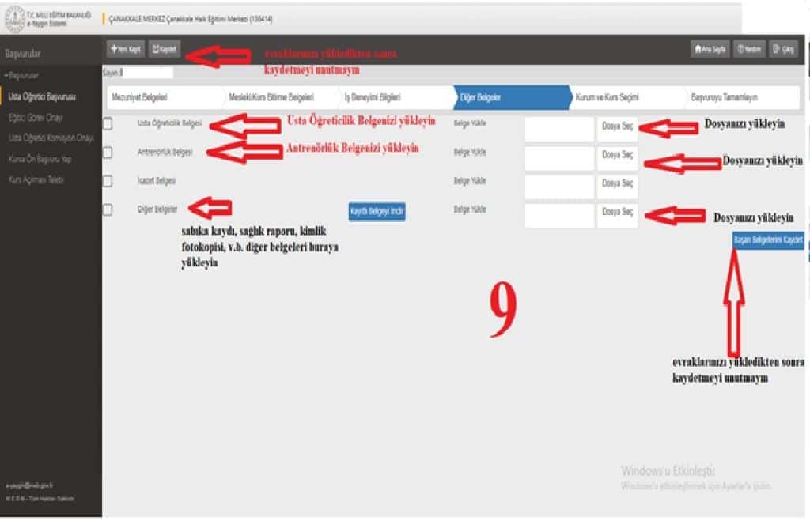The width and height of the screenshot is (810, 532).
Task: Collapse the Başvurular sidebar group
Action: coord(21,76)
